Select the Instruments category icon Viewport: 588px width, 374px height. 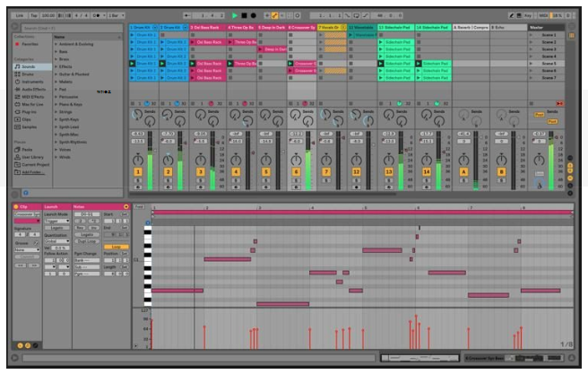click(x=16, y=83)
